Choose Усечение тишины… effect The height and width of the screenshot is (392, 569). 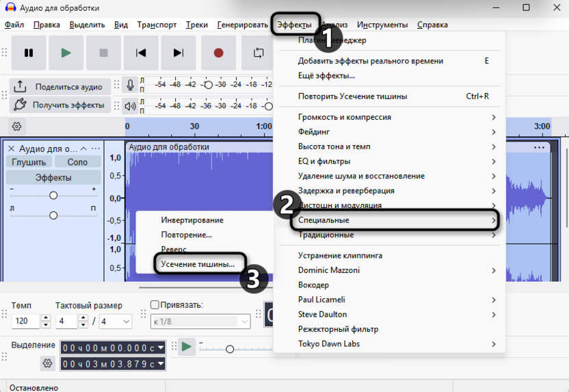tap(205, 264)
